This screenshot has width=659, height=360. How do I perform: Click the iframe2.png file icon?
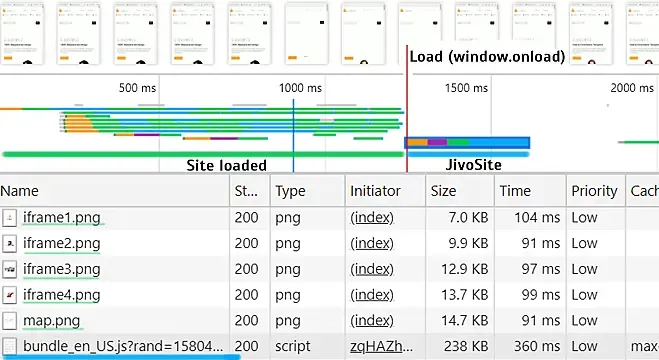9,244
